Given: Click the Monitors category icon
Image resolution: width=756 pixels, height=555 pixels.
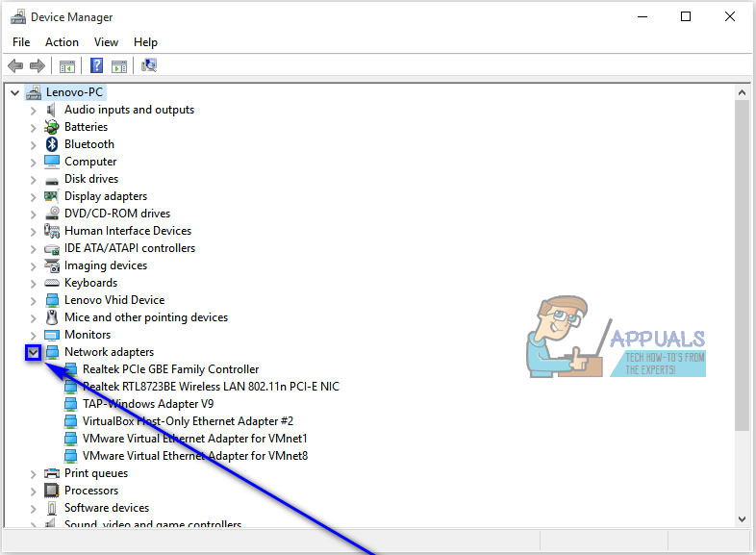Looking at the screenshot, I should (52, 335).
